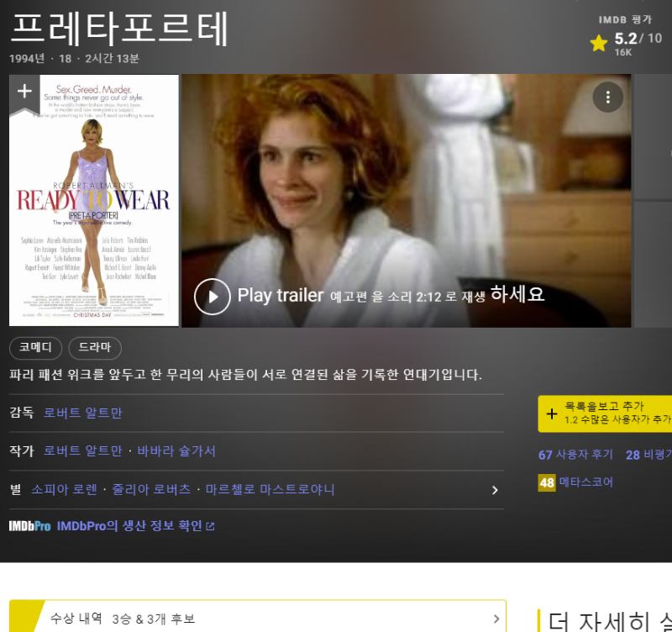Open the three-dot menu on trailer
This screenshot has height=632, width=672.
tap(607, 97)
